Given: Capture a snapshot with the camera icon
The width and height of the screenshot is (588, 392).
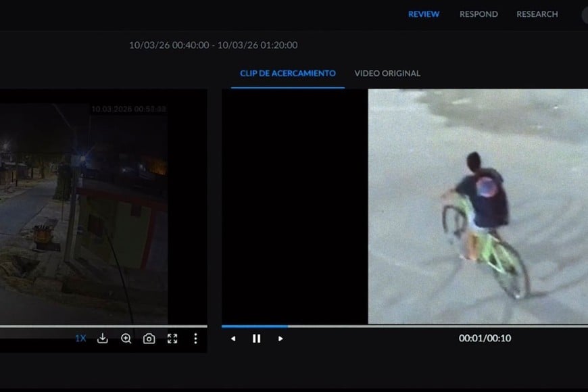Looking at the screenshot, I should point(149,339).
